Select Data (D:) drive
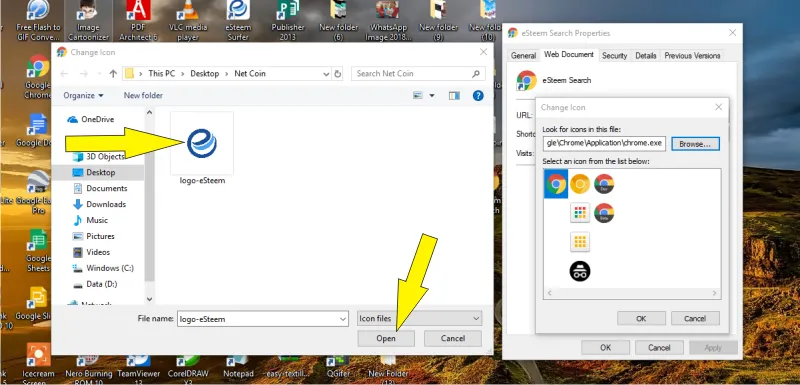 [x=102, y=284]
